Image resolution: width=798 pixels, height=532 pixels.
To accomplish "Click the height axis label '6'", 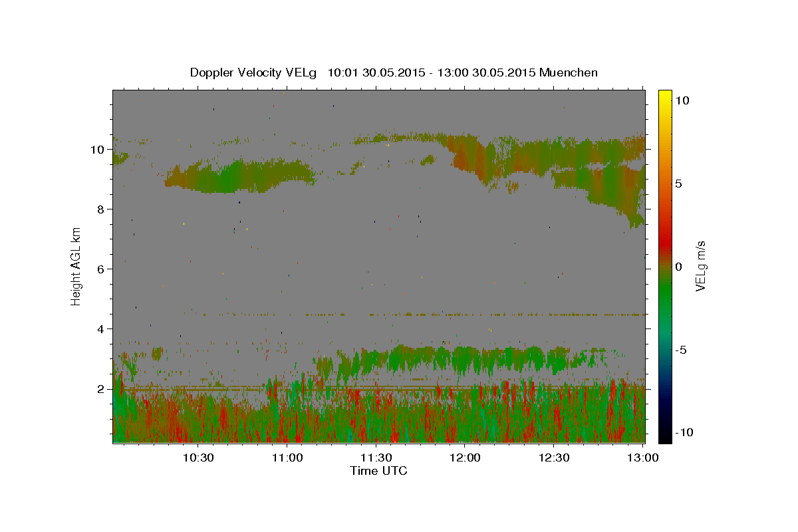I will tap(100, 269).
